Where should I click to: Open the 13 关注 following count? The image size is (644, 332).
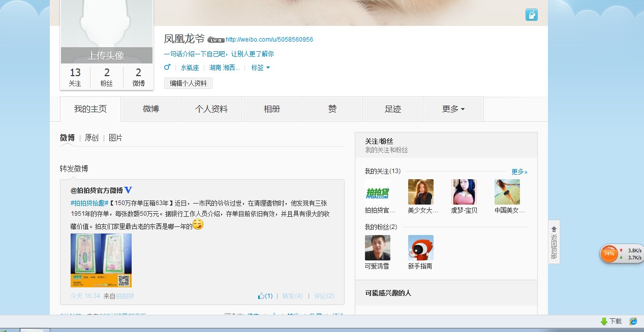click(x=75, y=78)
